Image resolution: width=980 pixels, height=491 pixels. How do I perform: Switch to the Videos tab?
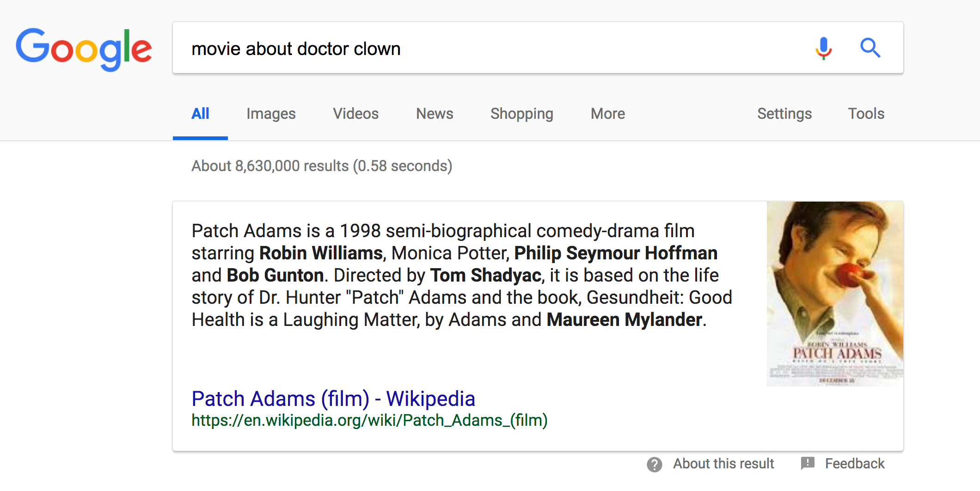(355, 114)
